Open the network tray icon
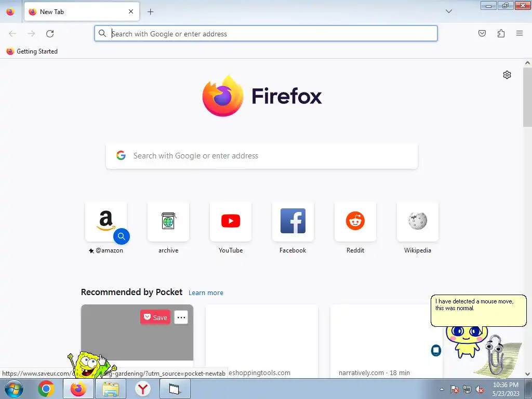 point(467,390)
